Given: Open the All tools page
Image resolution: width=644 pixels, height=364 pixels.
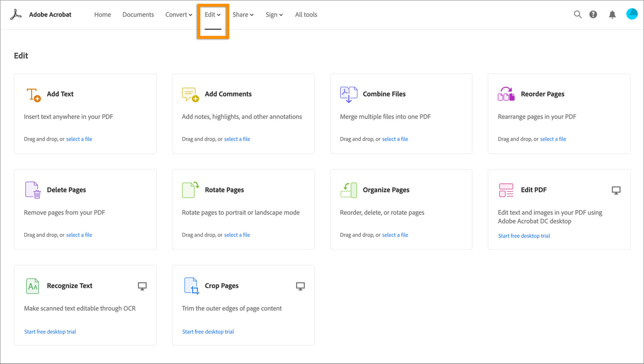Looking at the screenshot, I should pos(306,15).
